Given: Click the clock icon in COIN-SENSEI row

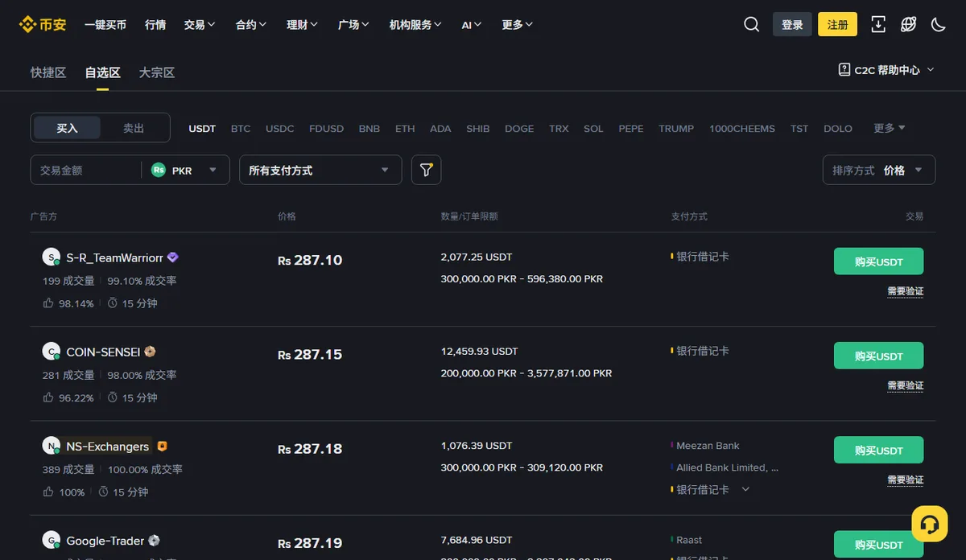Looking at the screenshot, I should tap(113, 397).
